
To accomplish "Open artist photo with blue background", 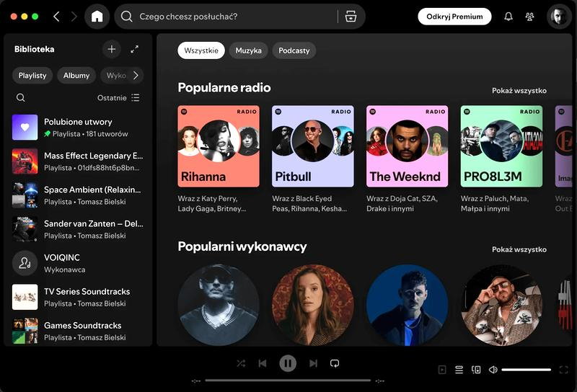I will coord(407,305).
